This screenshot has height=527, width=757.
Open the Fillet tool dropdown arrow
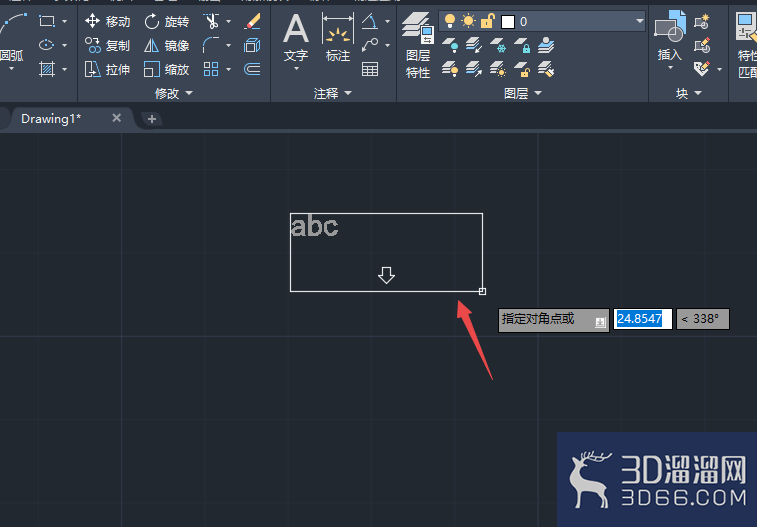point(228,45)
